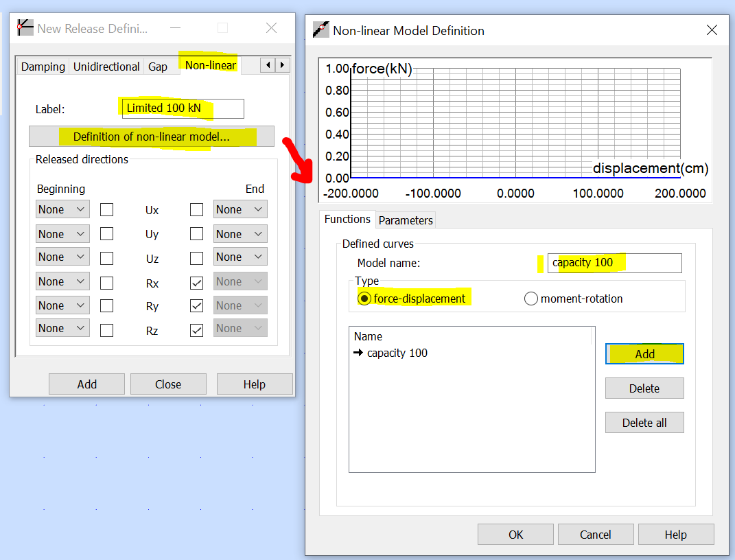Open the Rz beginning None dropdown

tap(62, 327)
